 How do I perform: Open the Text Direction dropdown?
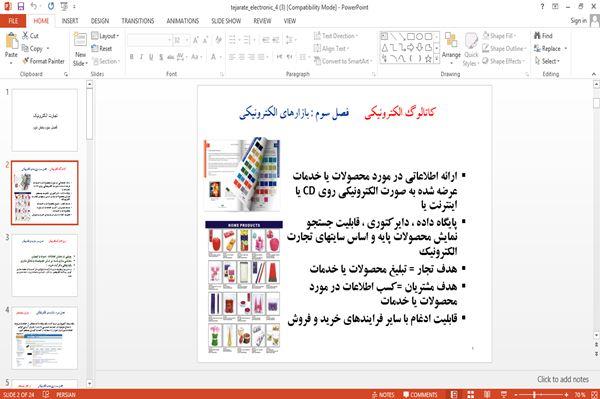(x=336, y=36)
